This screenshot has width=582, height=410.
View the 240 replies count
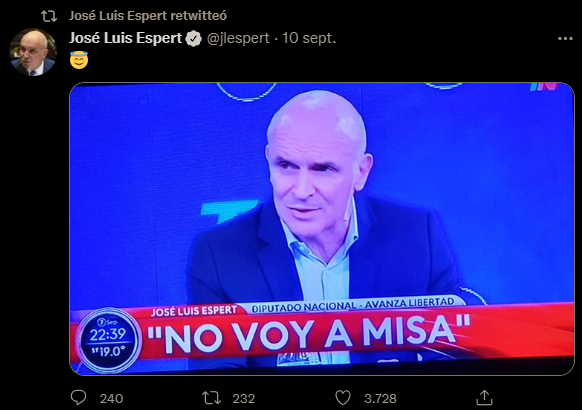tap(111, 398)
